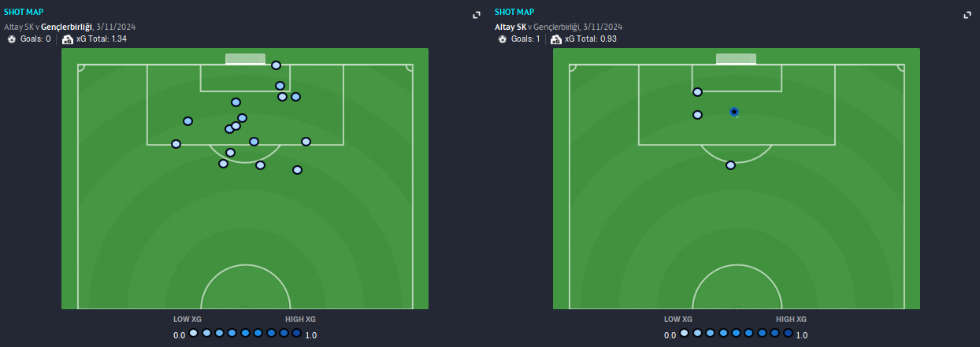Select the shot on the right pitch's six-yard line

697,92
